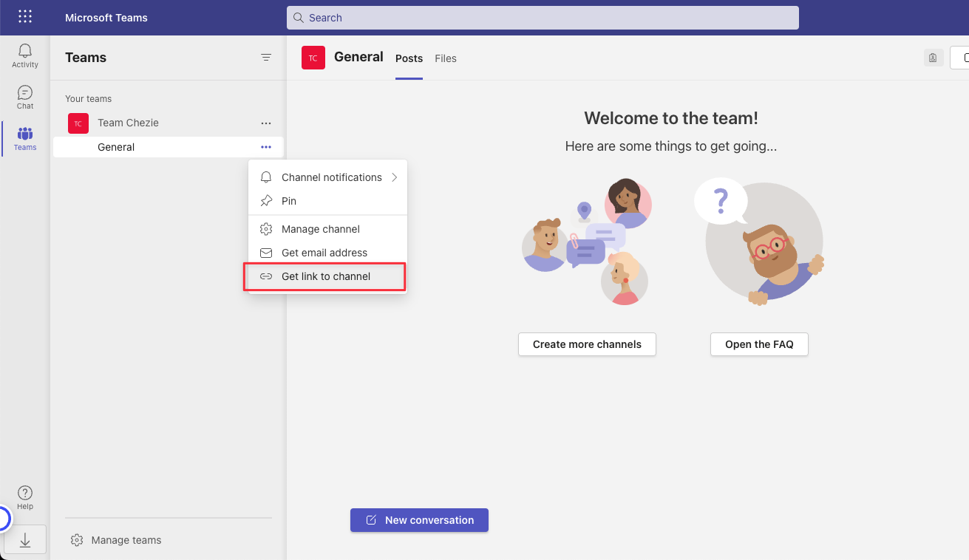This screenshot has width=969, height=560.
Task: Start a New conversation
Action: click(x=419, y=520)
